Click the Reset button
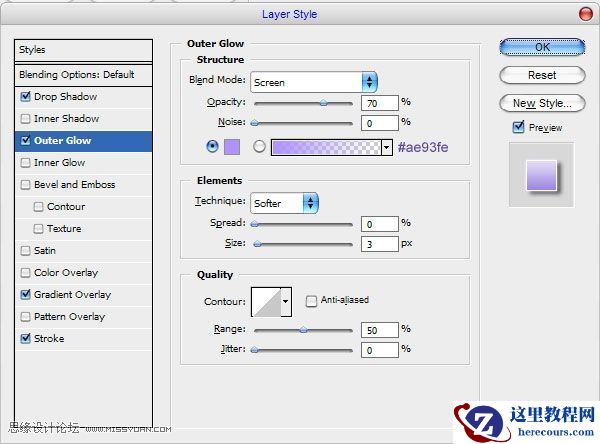Viewport: 600px width, 444px height. [542, 75]
